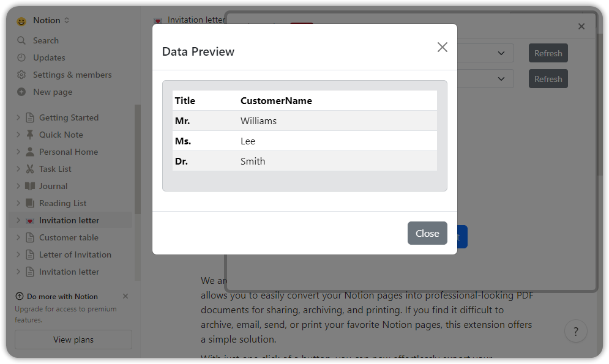Click Close in the Data Preview dialog
Image resolution: width=609 pixels, height=364 pixels.
point(427,233)
